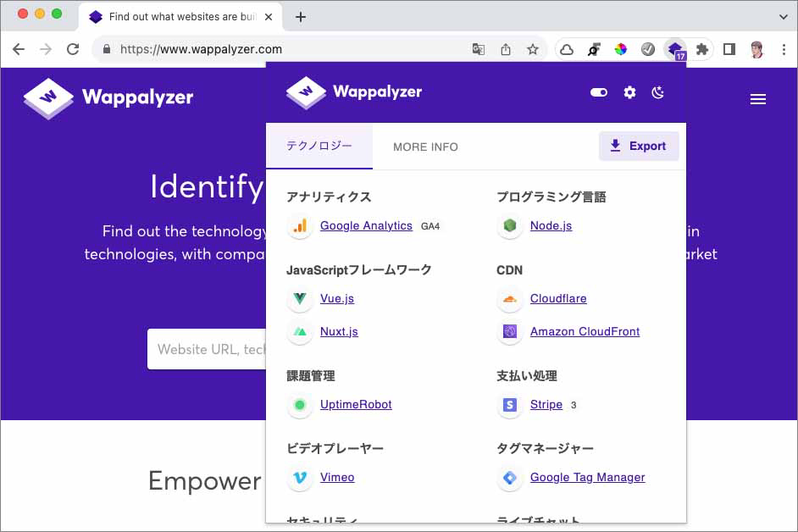Toggle Wappalyzer on/off with the switch
This screenshot has height=532, width=798.
599,92
